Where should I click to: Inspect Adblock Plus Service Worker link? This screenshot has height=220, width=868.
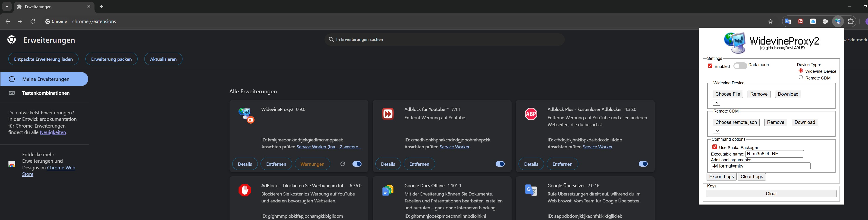click(x=598, y=147)
